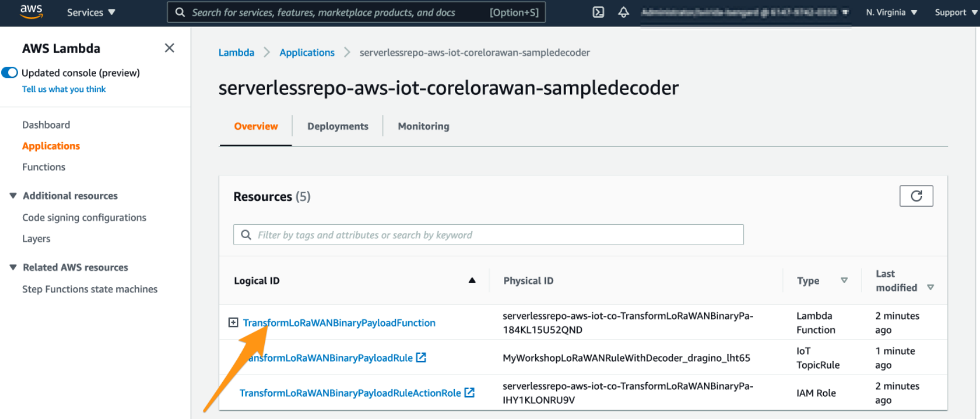Go to Dashboard in the sidebar
Image resolution: width=980 pixels, height=419 pixels.
46,125
